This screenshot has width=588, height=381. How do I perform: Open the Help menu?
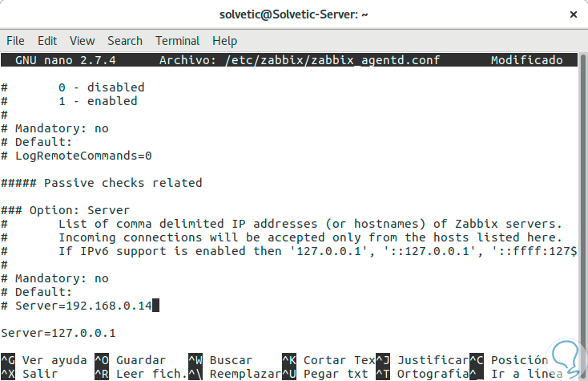(x=224, y=41)
